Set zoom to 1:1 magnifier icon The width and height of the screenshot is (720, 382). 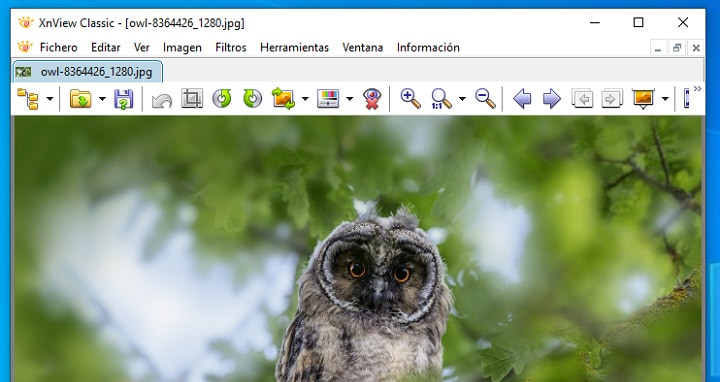pyautogui.click(x=441, y=99)
